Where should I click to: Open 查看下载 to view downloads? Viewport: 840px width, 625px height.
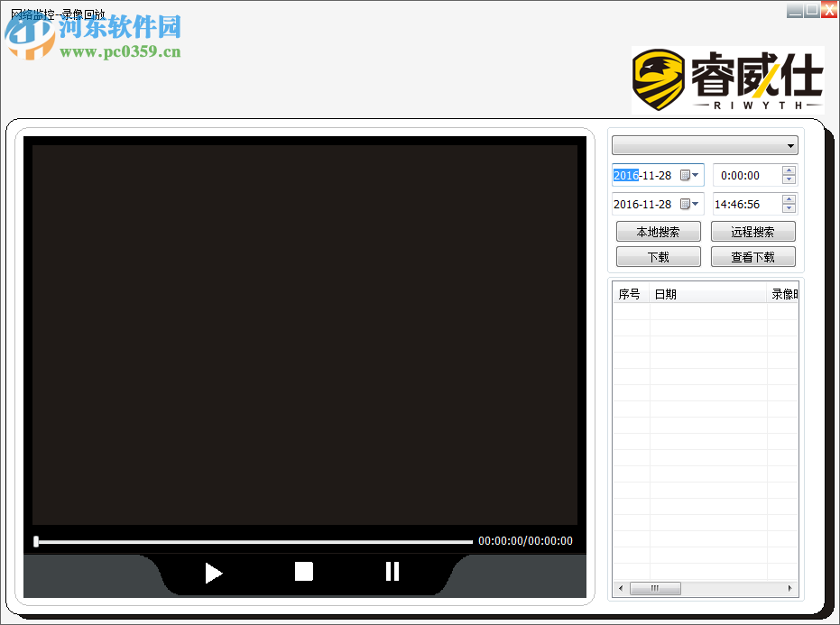tap(752, 256)
